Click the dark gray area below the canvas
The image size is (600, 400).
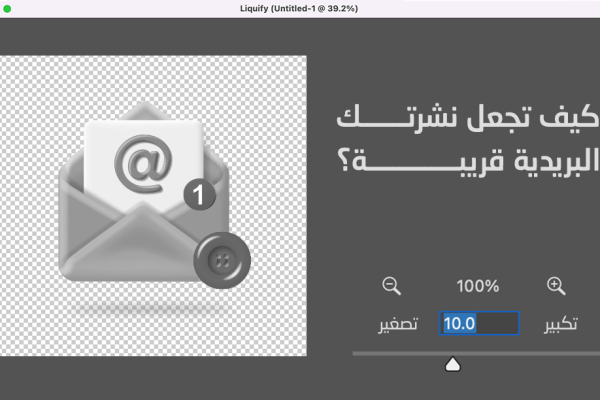point(150,380)
